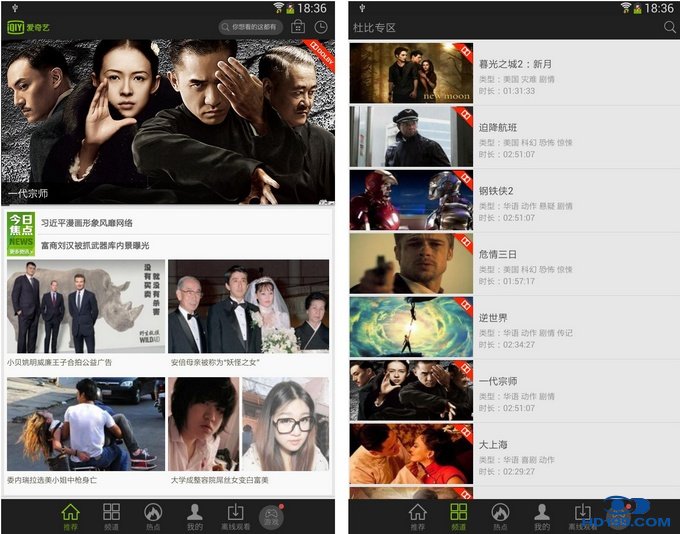Open 一代宗师 featured banner image
680x534 pixels.
coord(168,120)
